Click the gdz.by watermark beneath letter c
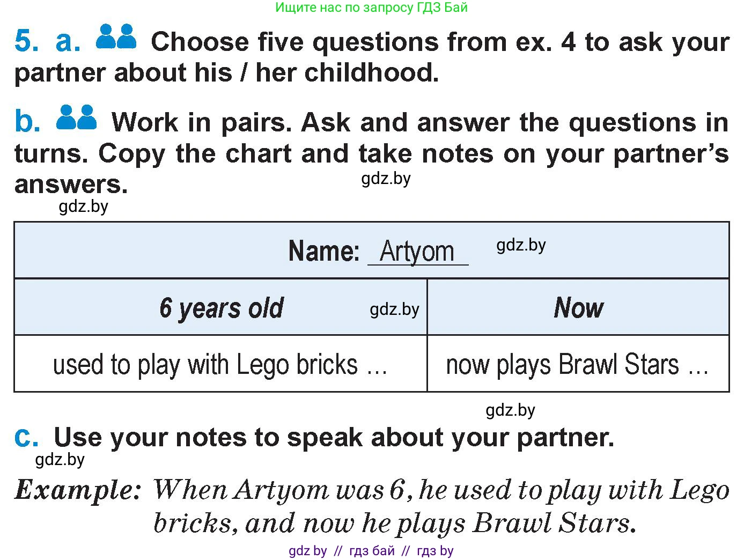Screen dimensions: 744x560 [x=60, y=460]
